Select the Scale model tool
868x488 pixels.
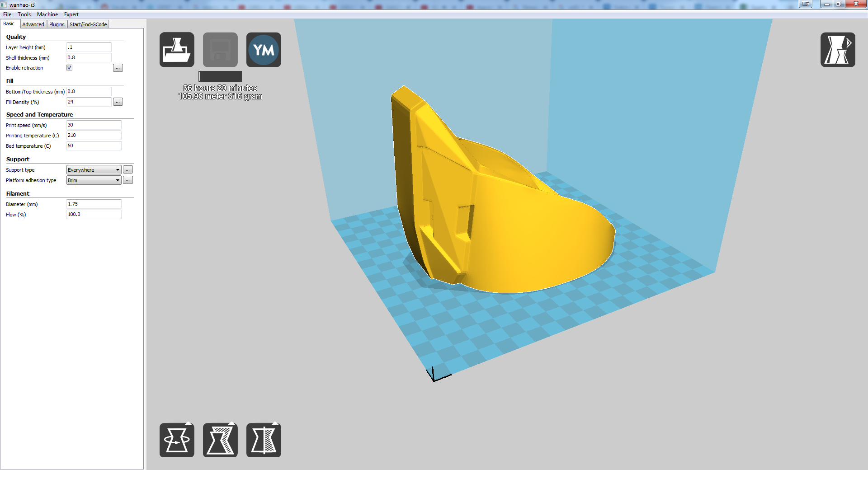pyautogui.click(x=220, y=440)
